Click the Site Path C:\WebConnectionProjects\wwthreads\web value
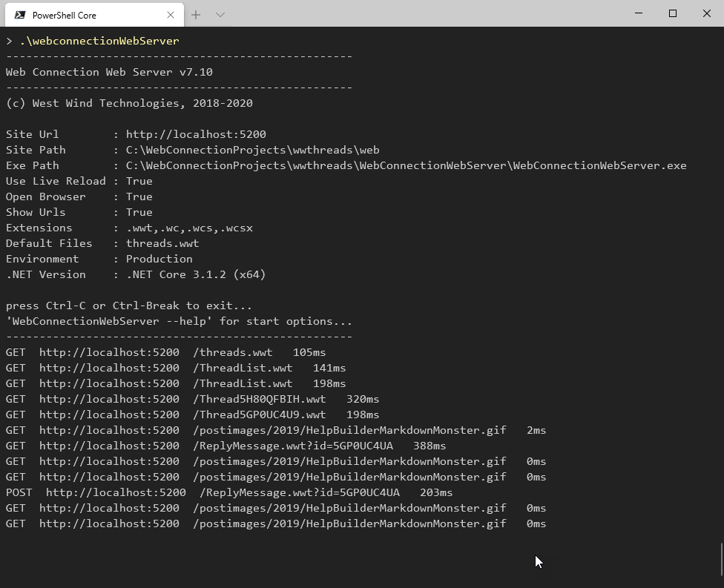 [252, 150]
